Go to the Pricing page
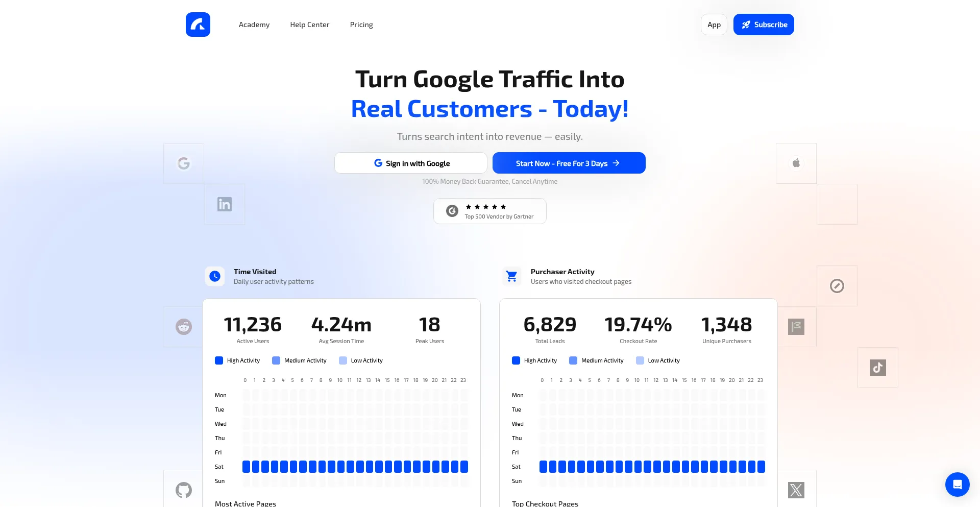The width and height of the screenshot is (980, 507). pyautogui.click(x=361, y=25)
